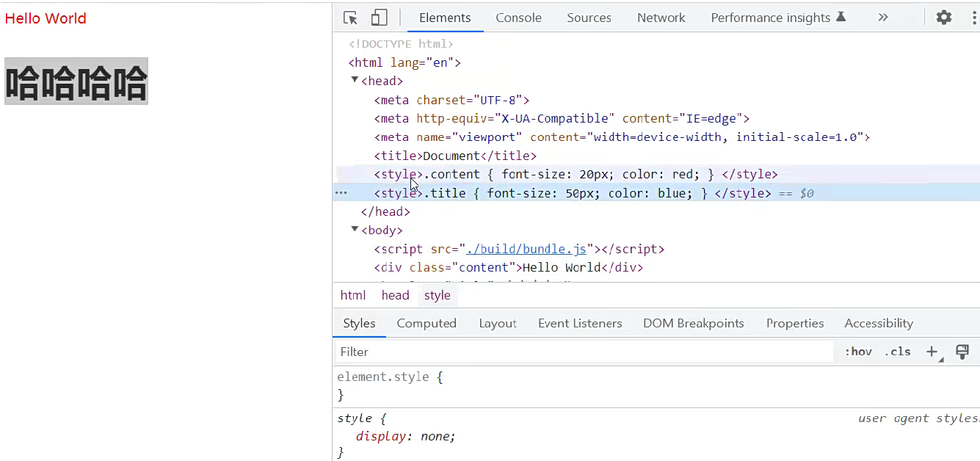This screenshot has height=461, width=980.
Task: Select the html lang en line
Action: (404, 62)
